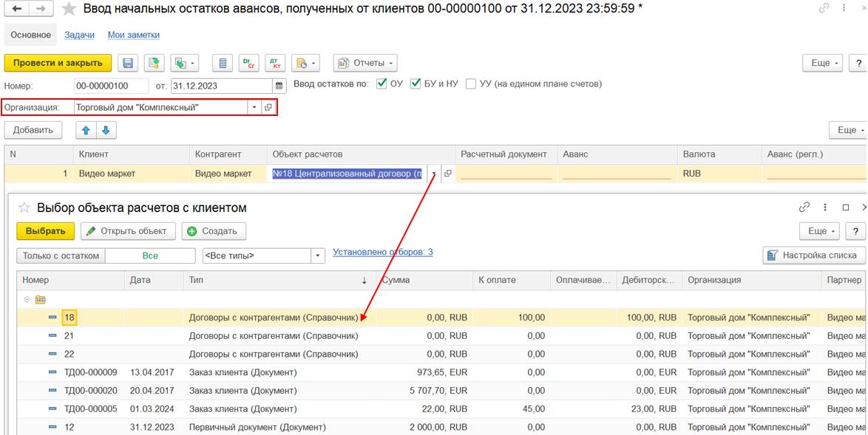868x435 pixels.
Task: Star the Выбор объекта расчетов window
Action: click(24, 208)
